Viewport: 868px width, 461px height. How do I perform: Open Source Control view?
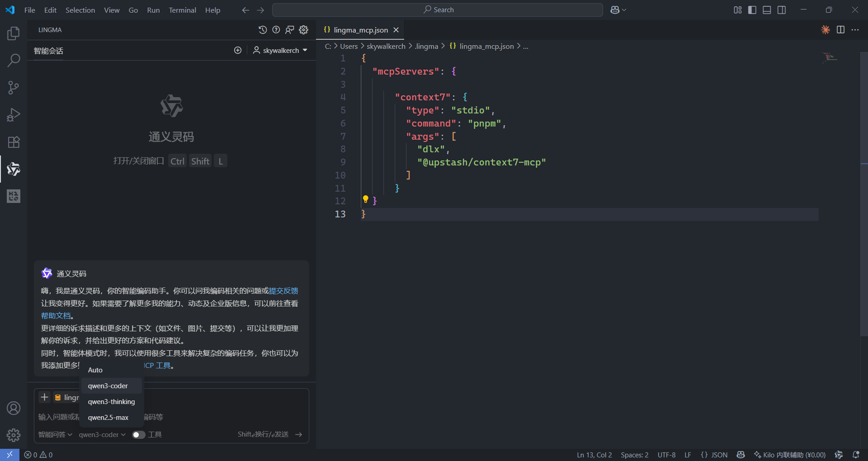pyautogui.click(x=14, y=87)
